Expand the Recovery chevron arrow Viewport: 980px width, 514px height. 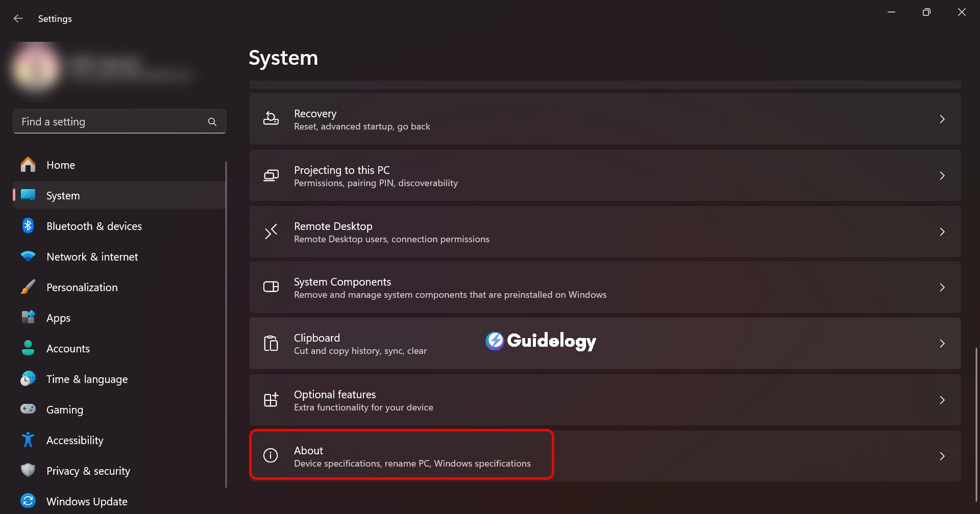tap(942, 119)
